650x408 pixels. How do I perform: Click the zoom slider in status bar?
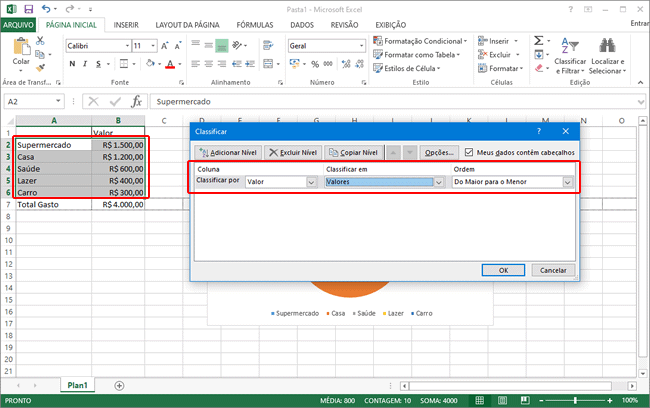573,400
